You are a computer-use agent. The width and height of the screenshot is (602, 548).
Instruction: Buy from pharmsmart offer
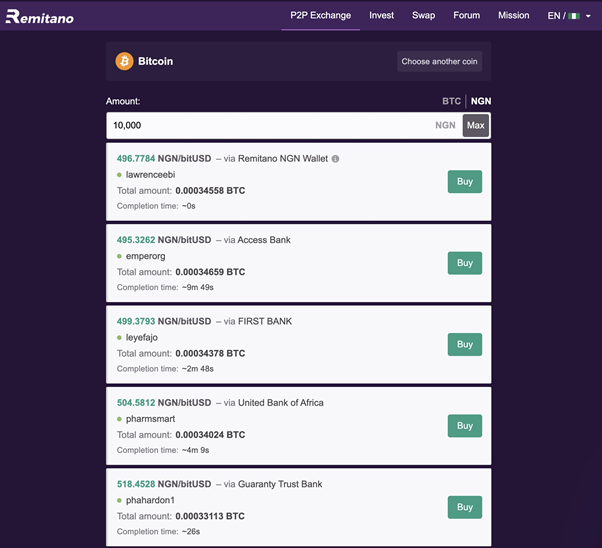(x=465, y=426)
